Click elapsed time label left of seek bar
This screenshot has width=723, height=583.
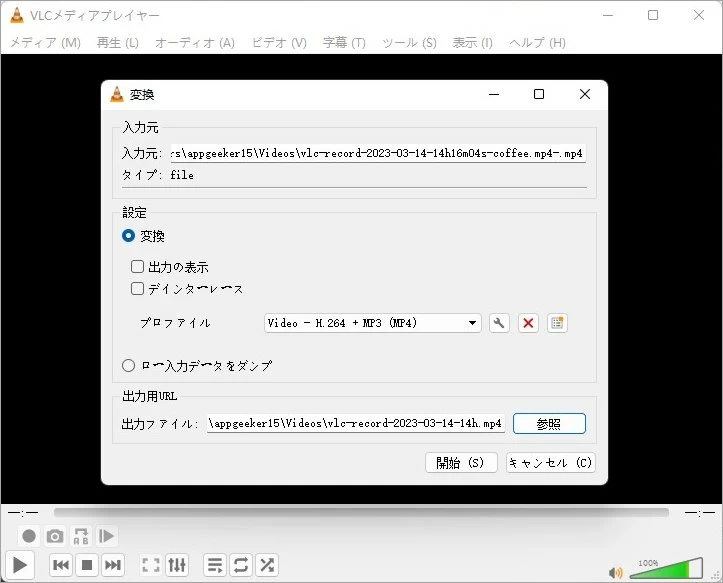click(23, 512)
